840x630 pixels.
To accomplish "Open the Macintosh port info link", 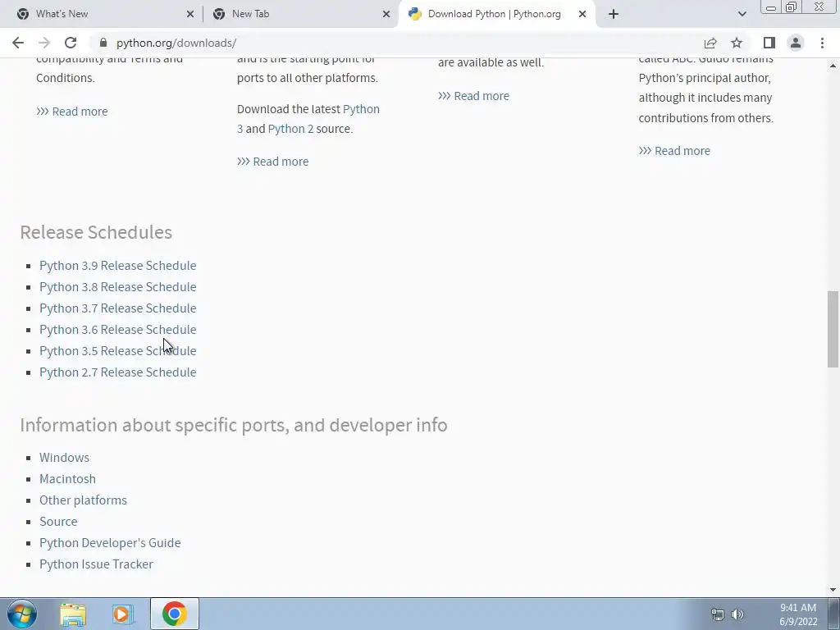I will (67, 479).
